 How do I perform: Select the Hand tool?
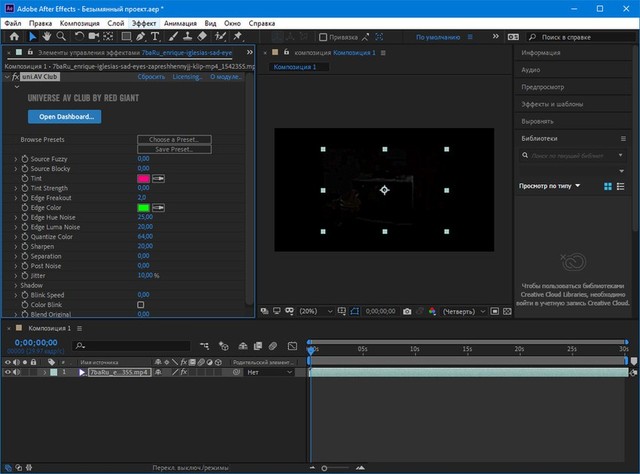pos(46,36)
